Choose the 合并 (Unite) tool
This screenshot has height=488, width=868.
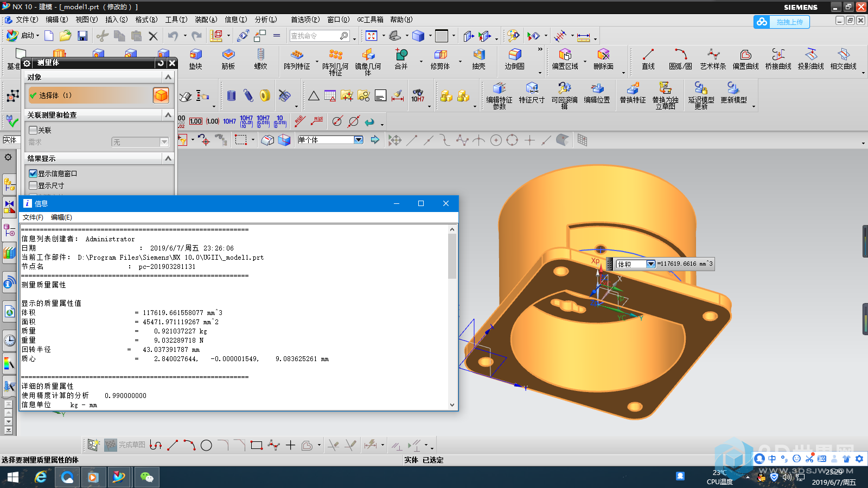tap(401, 59)
